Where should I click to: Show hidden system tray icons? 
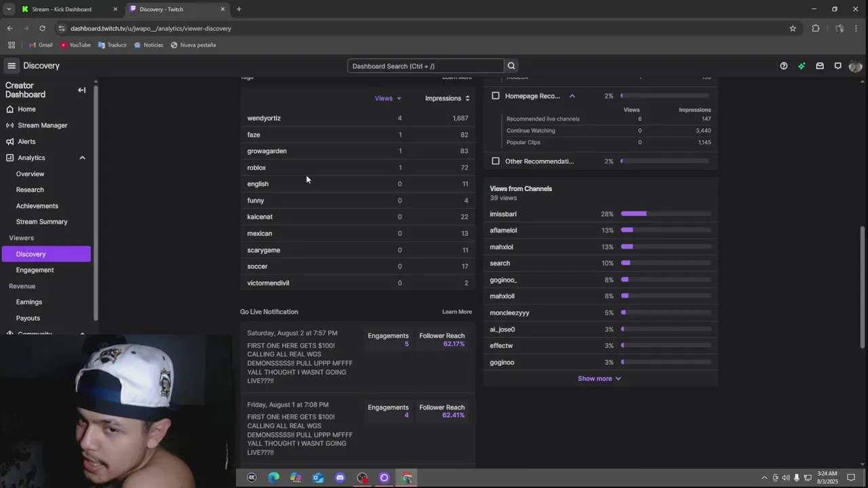pyautogui.click(x=764, y=478)
